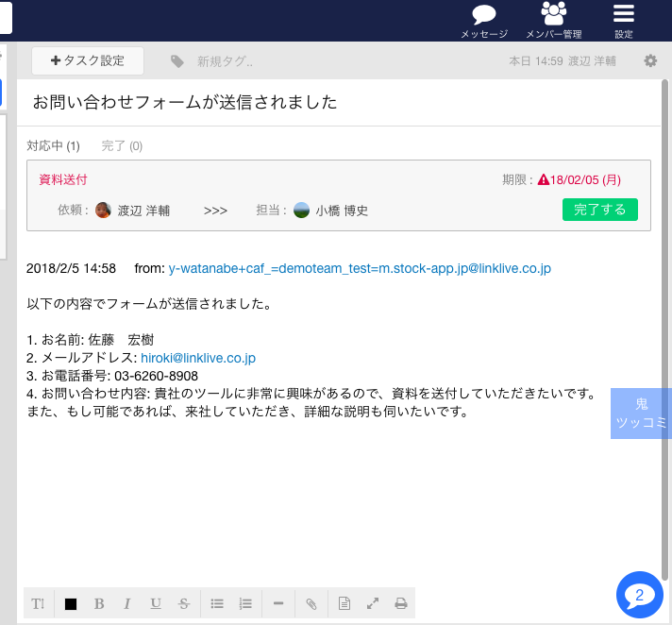This screenshot has width=672, height=625.
Task: Click the 完了する button
Action: (599, 210)
